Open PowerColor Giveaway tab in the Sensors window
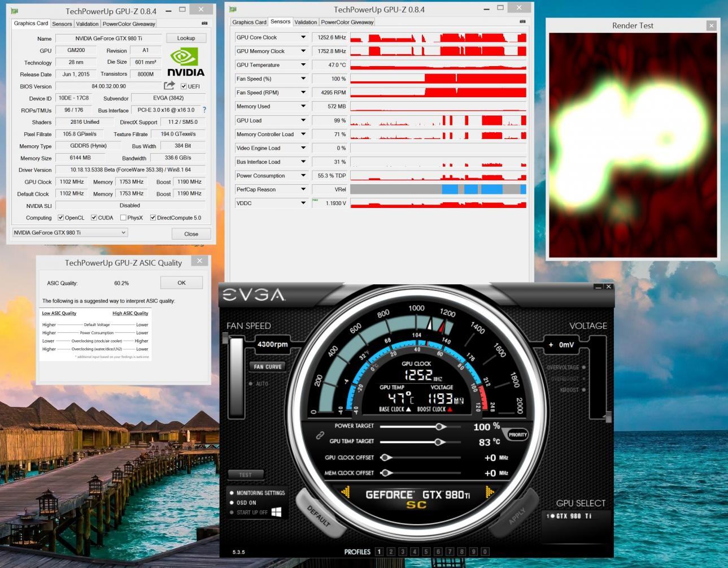This screenshot has width=728, height=568. (x=347, y=22)
